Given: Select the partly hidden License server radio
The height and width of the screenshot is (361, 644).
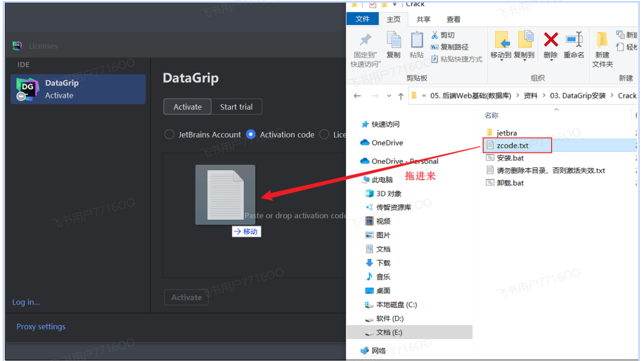Looking at the screenshot, I should click(x=324, y=134).
